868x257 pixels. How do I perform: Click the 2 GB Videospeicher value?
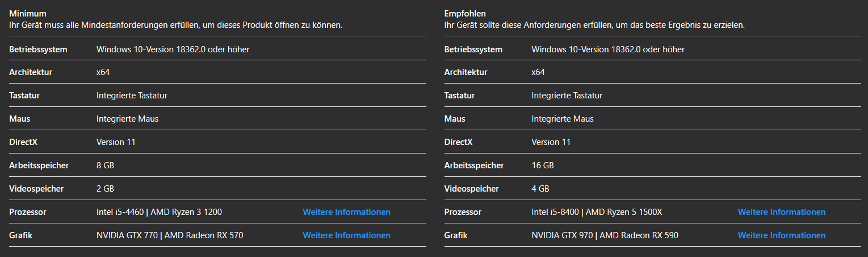tap(105, 189)
